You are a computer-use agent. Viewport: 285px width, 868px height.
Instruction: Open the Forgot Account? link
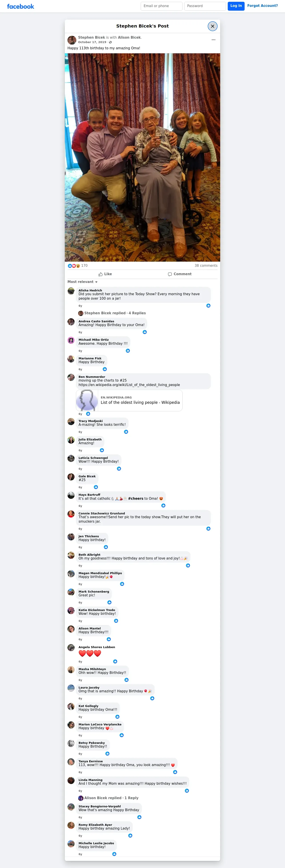click(x=262, y=6)
